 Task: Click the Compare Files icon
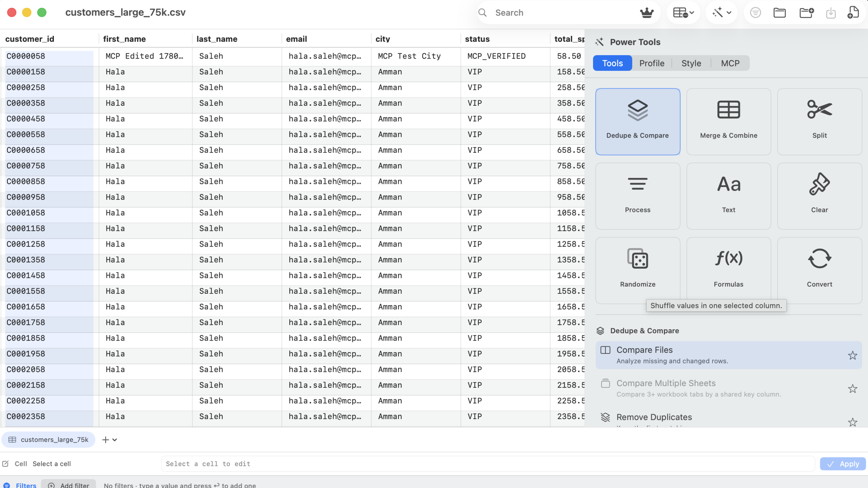click(605, 350)
